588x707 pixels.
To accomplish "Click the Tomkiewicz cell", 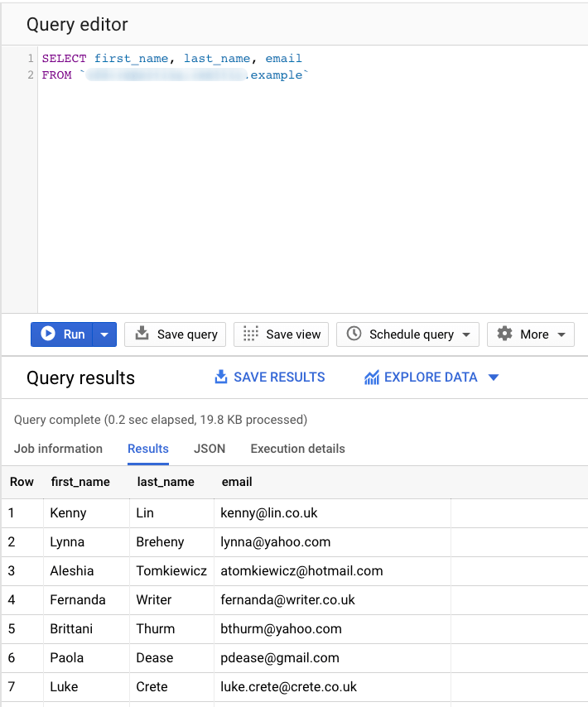I will click(x=171, y=571).
